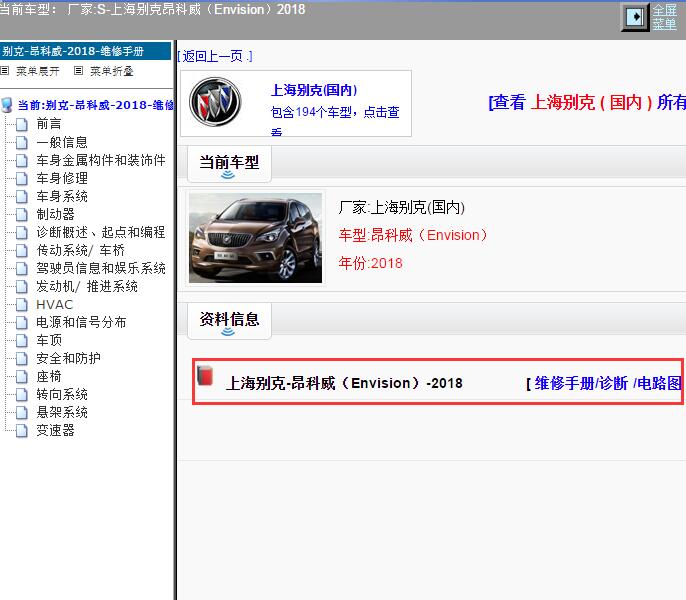Open 上海别克-昂科威（Envision）-2018 entry
Screen dimensions: 686x600
click(344, 383)
